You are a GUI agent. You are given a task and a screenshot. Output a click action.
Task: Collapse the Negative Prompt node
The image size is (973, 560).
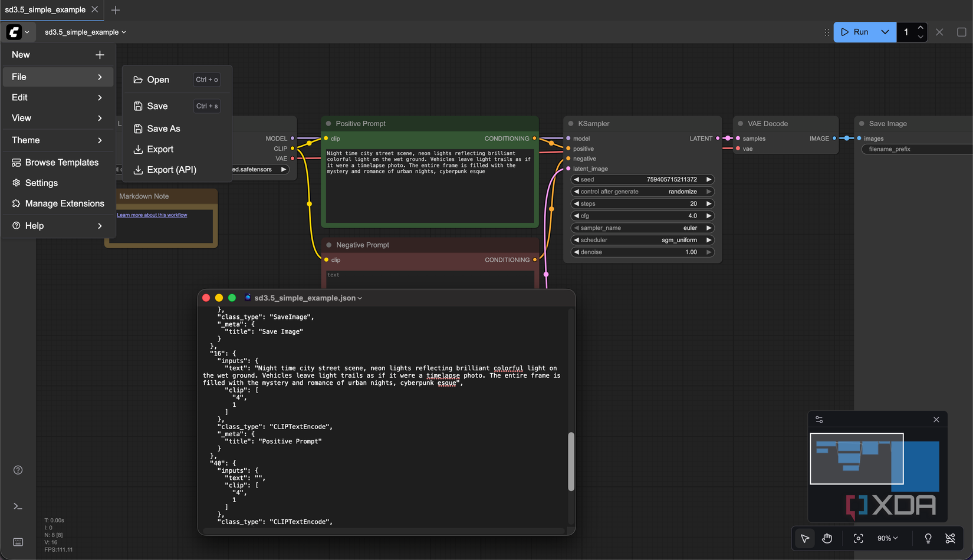click(x=329, y=245)
